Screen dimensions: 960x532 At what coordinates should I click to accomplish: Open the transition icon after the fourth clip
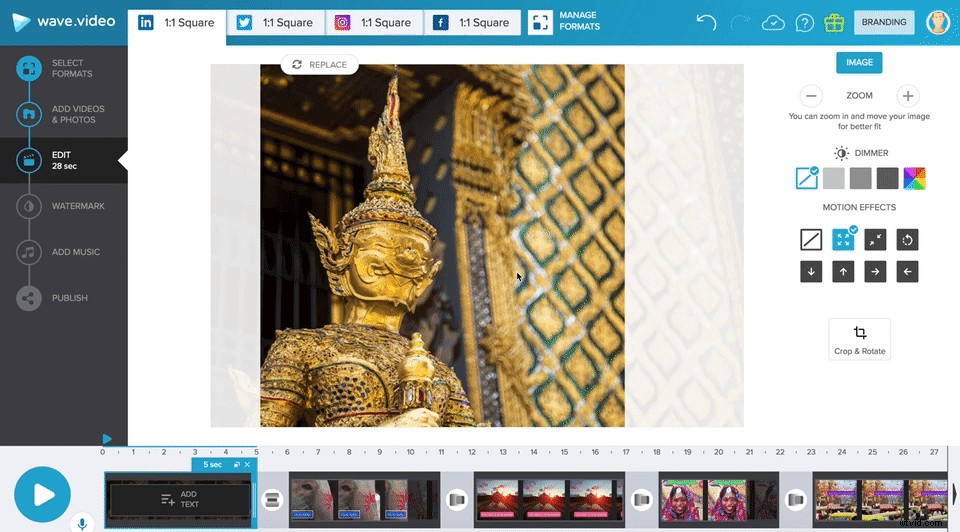796,500
